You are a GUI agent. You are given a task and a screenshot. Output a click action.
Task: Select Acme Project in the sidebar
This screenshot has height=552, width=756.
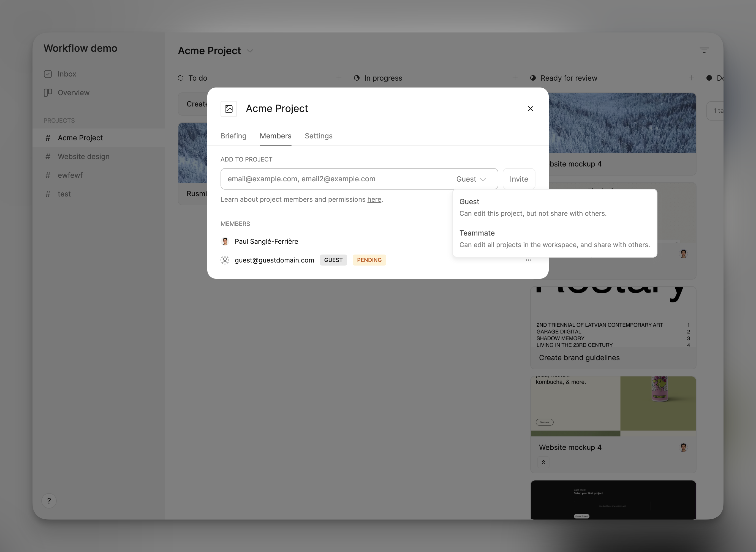point(98,138)
